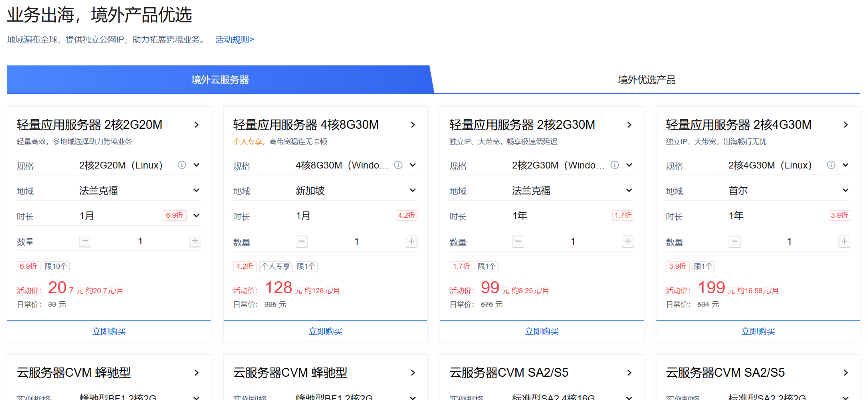868x400 pixels.
Task: Click quantity field on 2核2G20M card
Action: tap(140, 241)
